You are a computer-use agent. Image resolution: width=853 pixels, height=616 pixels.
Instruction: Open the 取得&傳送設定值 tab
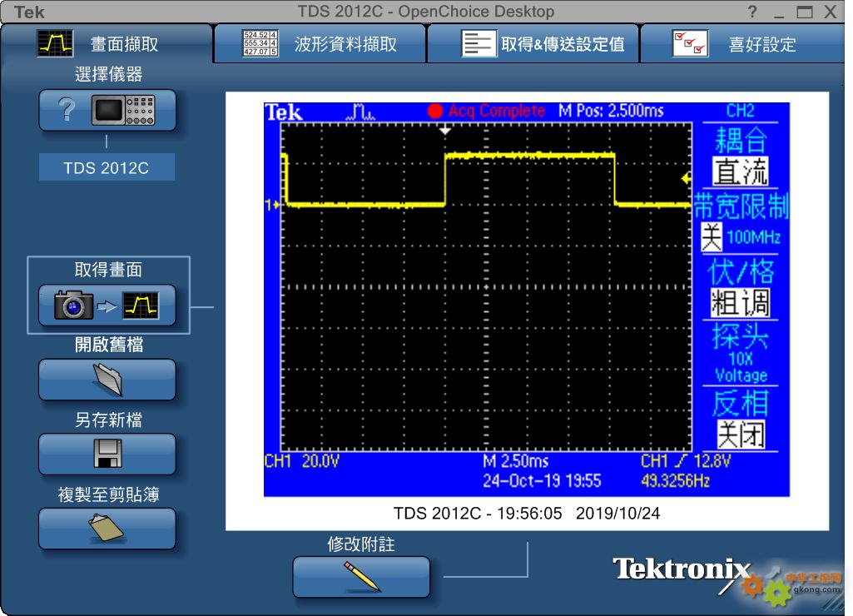(x=533, y=43)
